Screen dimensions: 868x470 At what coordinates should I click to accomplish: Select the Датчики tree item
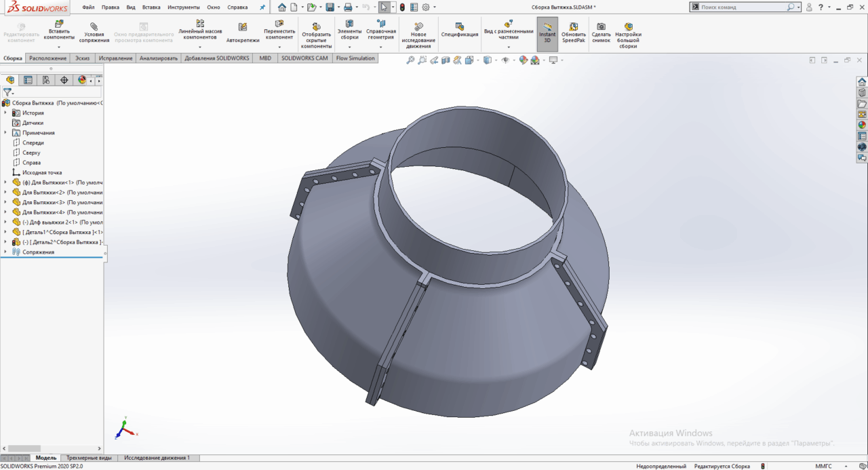pyautogui.click(x=33, y=123)
